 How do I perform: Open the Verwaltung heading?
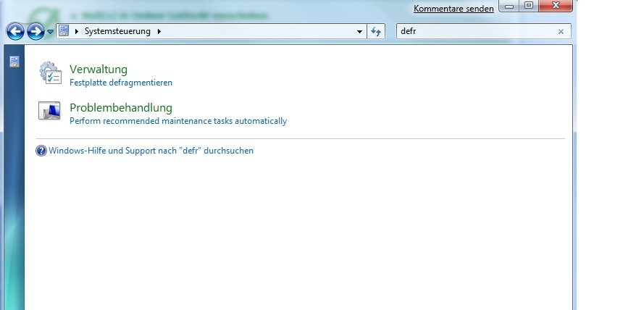99,69
